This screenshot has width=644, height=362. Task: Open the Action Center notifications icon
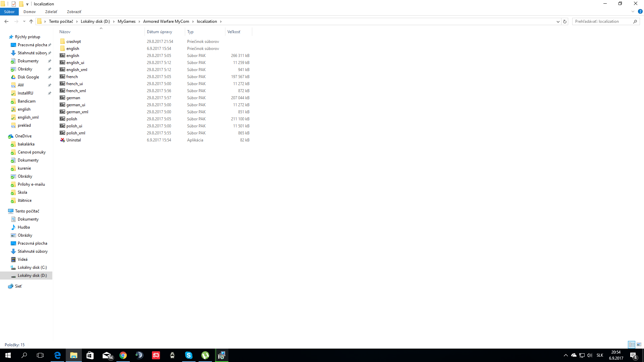point(634,355)
